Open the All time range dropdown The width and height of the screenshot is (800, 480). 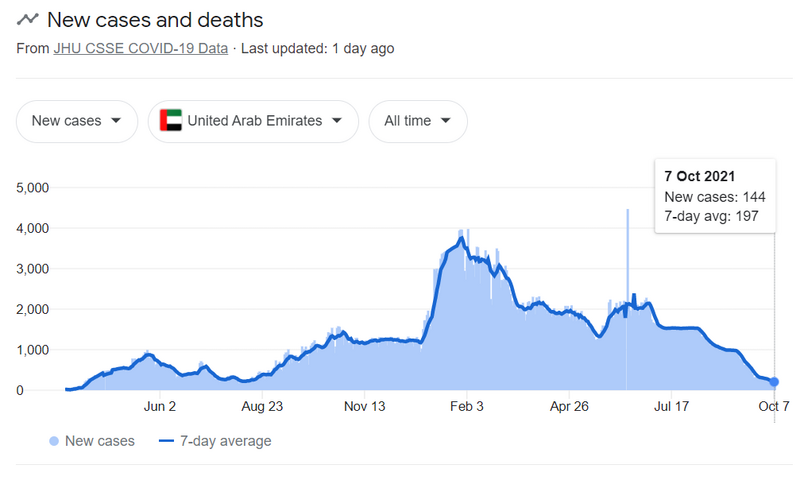click(418, 121)
